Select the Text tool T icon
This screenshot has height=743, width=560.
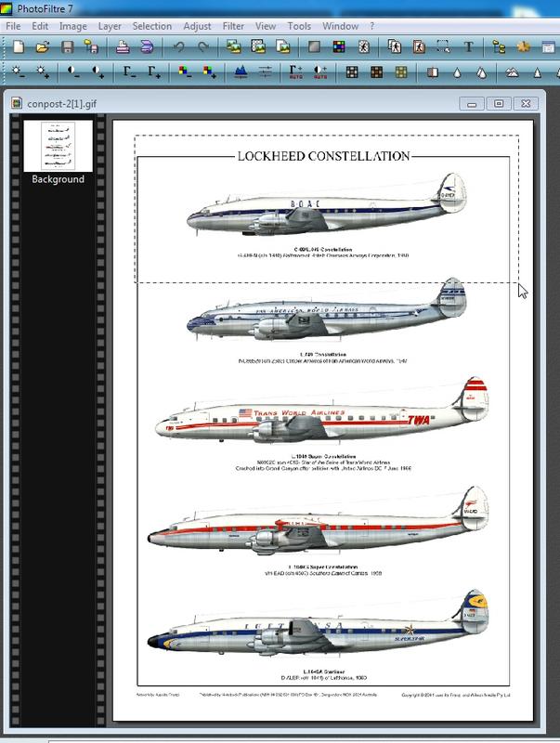468,46
